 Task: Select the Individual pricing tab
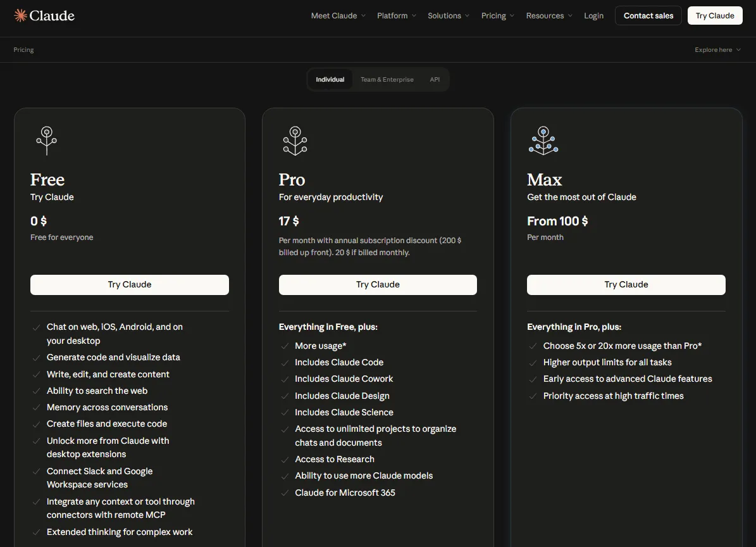330,80
